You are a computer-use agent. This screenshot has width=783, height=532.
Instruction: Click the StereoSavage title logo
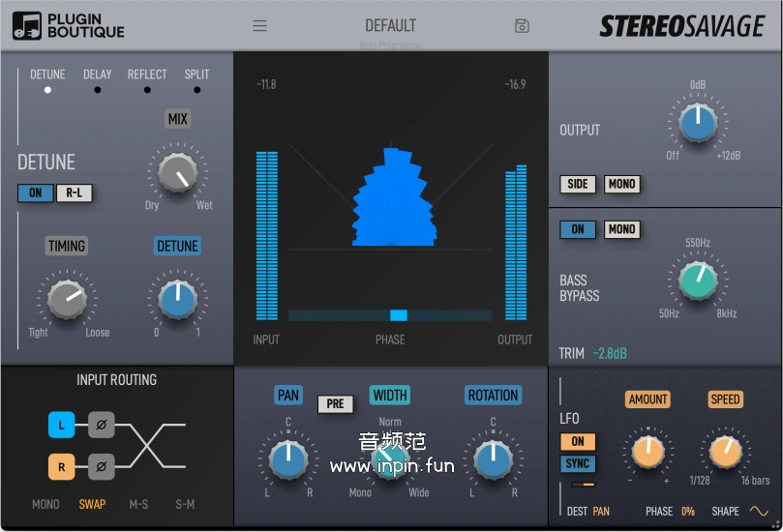click(x=682, y=26)
